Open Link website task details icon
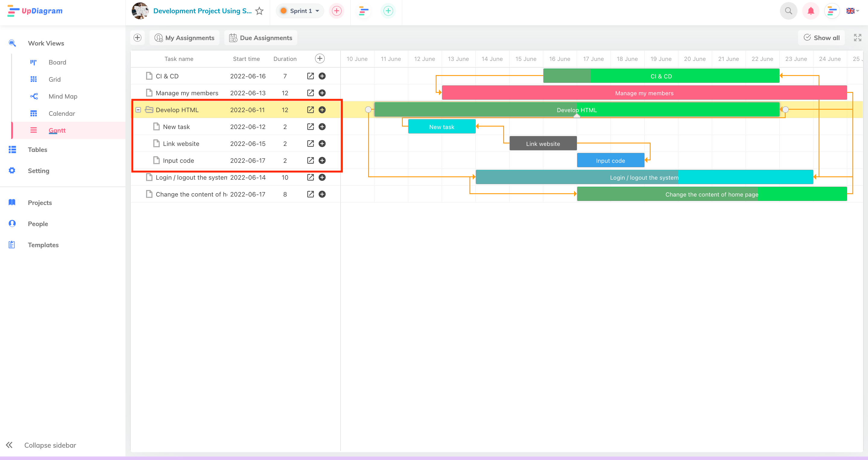This screenshot has height=460, width=868. (x=310, y=143)
